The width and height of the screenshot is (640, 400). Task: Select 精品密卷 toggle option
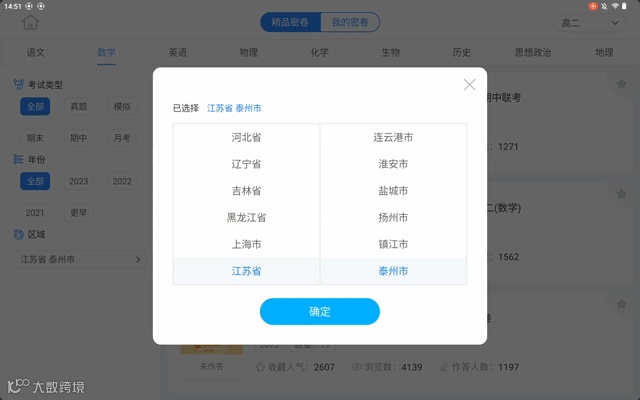(290, 22)
